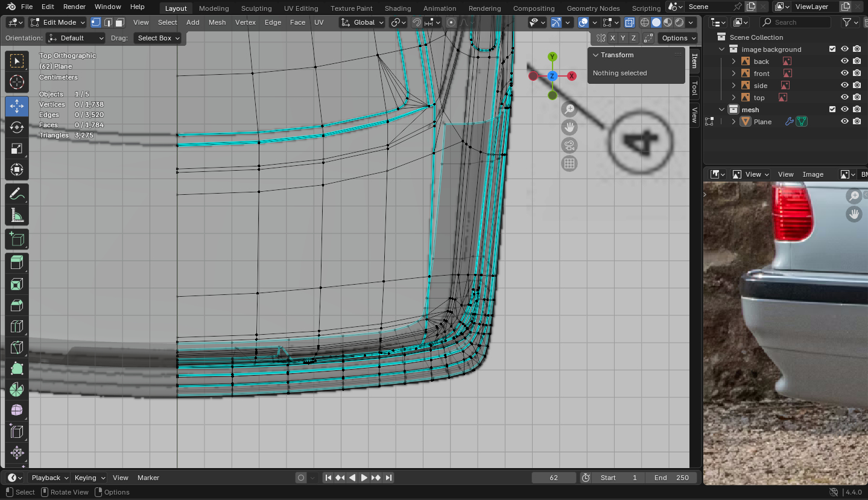868x500 pixels.
Task: Open the outliner Filter dropdown
Action: 851,22
